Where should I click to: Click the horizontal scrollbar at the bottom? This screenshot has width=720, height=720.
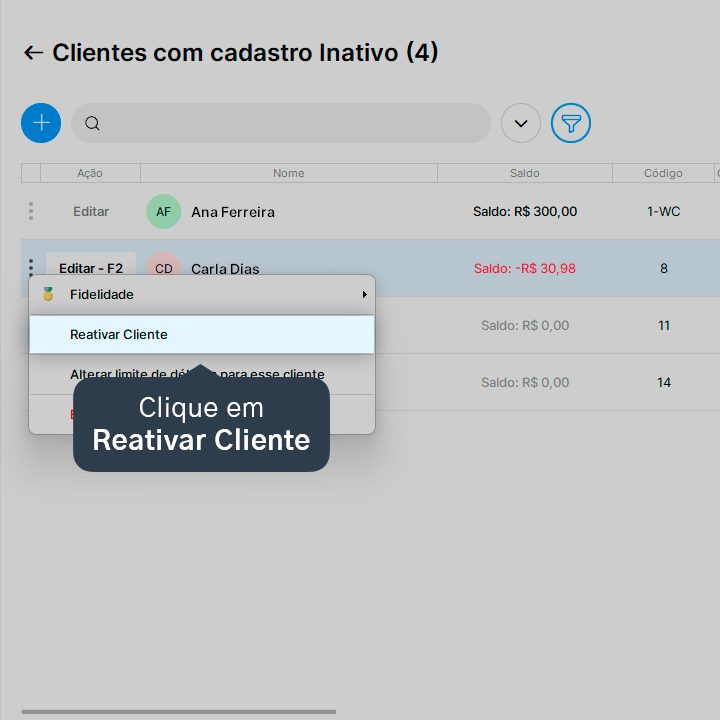click(179, 712)
